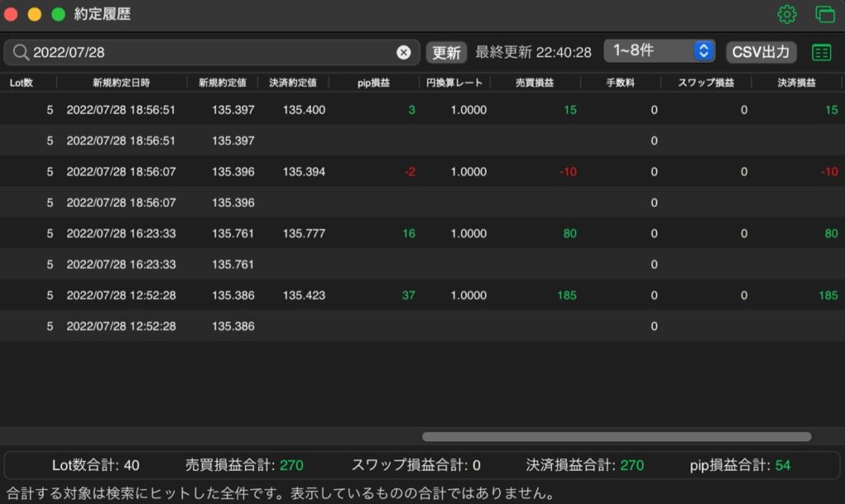The image size is (845, 504).
Task: Click the 約定履歴 window title
Action: pos(102,14)
